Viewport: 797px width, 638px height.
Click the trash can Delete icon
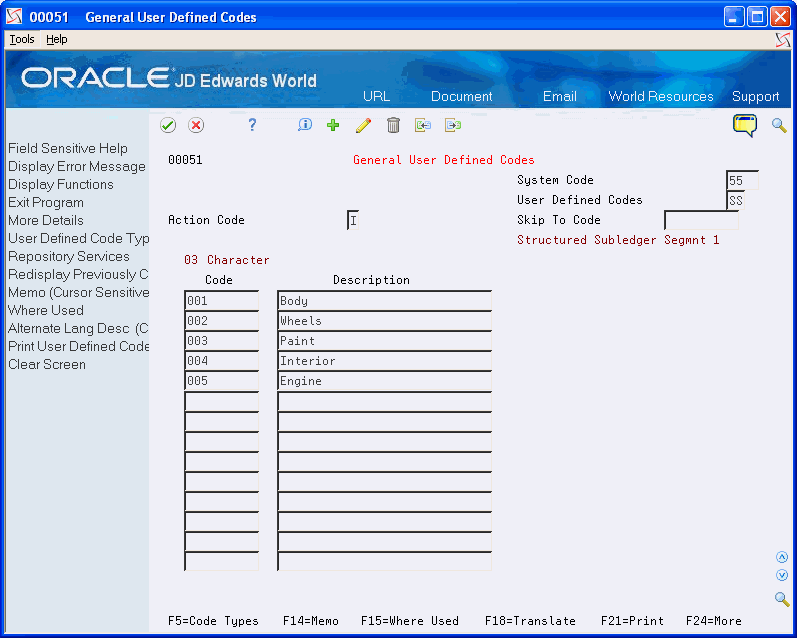[393, 125]
